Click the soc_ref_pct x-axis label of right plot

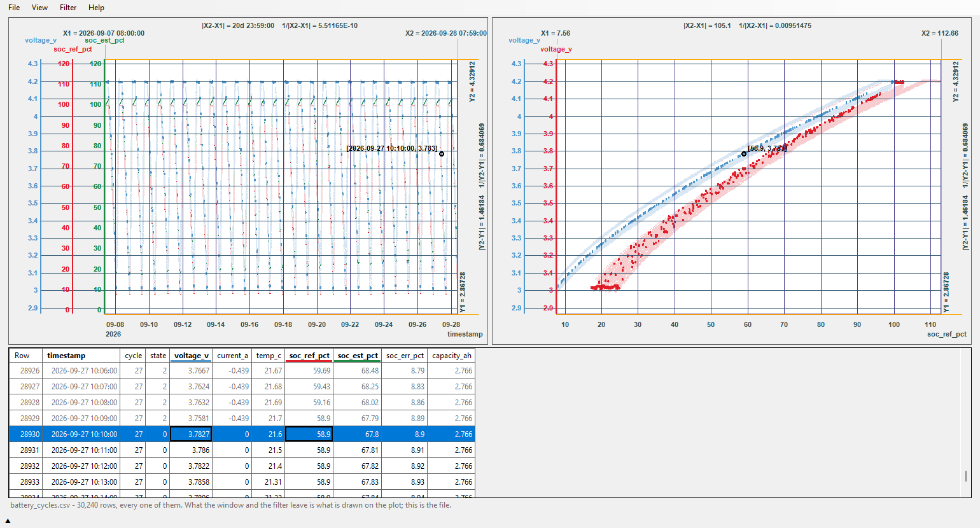click(946, 334)
